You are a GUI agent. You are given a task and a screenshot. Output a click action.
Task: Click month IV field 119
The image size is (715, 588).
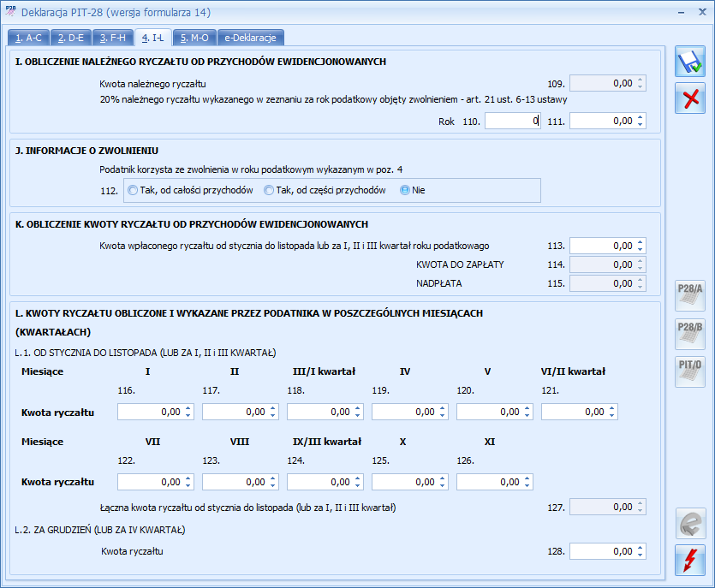point(410,412)
